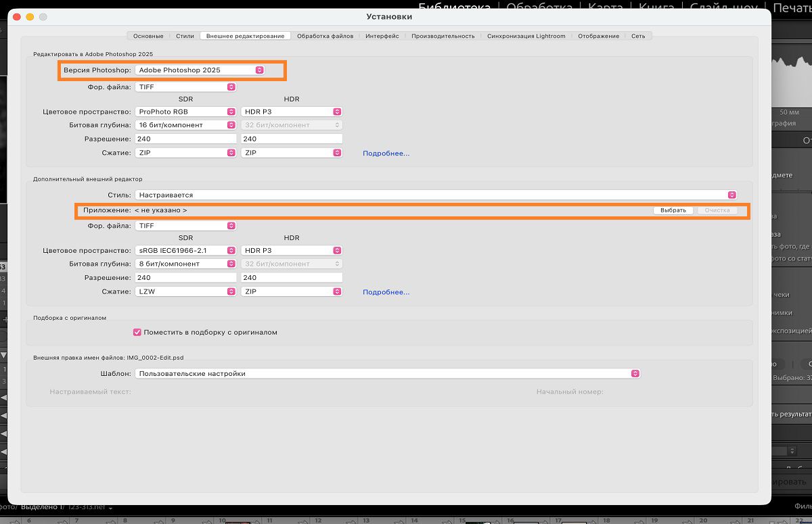Open Обработка module in Lightroom window
Screen dimensions: 812x524
pyautogui.click(x=539, y=7)
